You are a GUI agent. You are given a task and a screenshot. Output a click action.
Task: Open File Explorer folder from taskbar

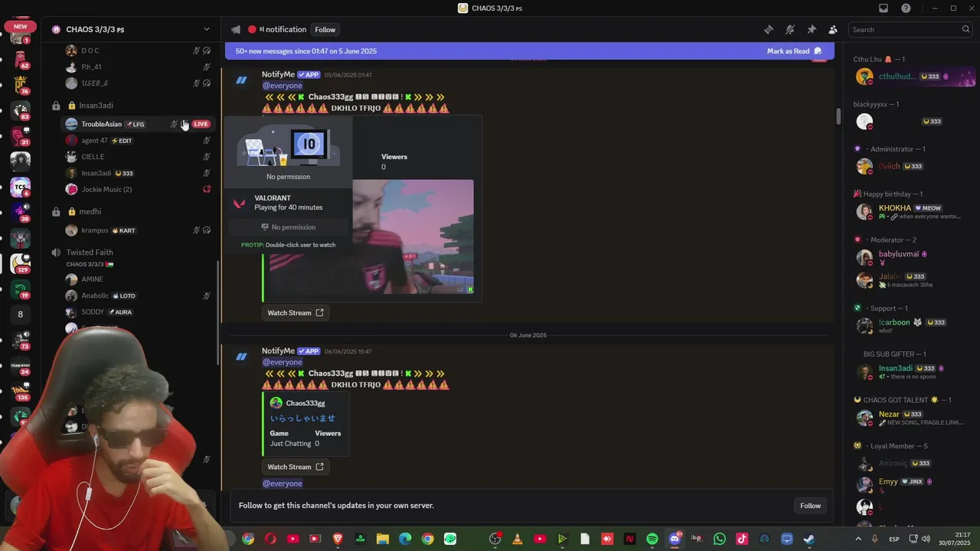382,539
